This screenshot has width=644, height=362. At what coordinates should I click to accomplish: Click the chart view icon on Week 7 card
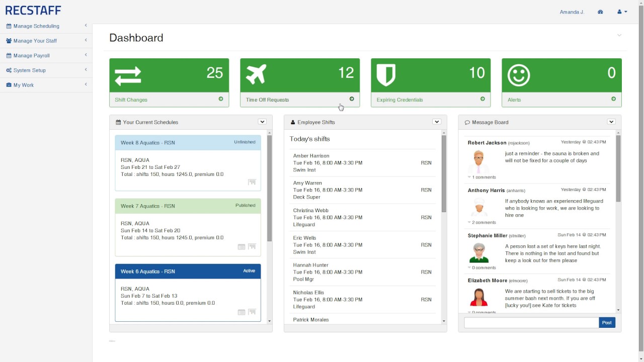(x=252, y=247)
